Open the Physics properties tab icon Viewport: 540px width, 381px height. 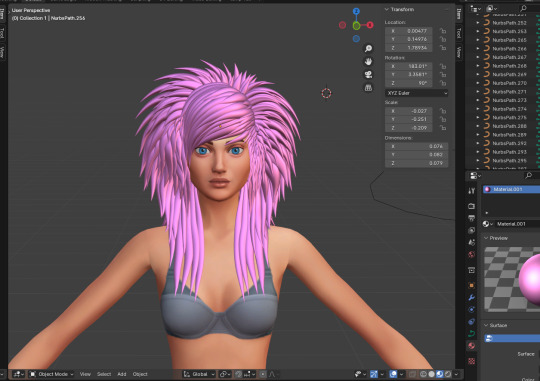tap(471, 309)
